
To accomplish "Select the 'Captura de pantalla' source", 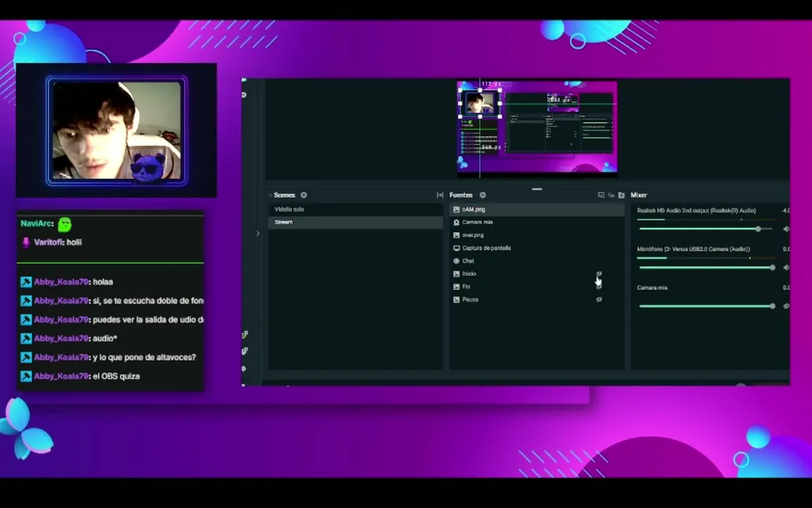I will click(536, 248).
